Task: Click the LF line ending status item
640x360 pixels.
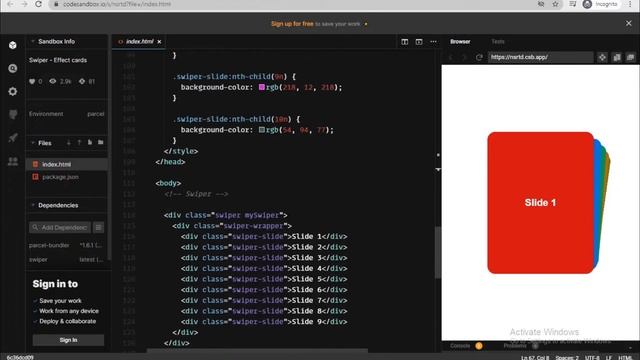Action: click(609, 358)
